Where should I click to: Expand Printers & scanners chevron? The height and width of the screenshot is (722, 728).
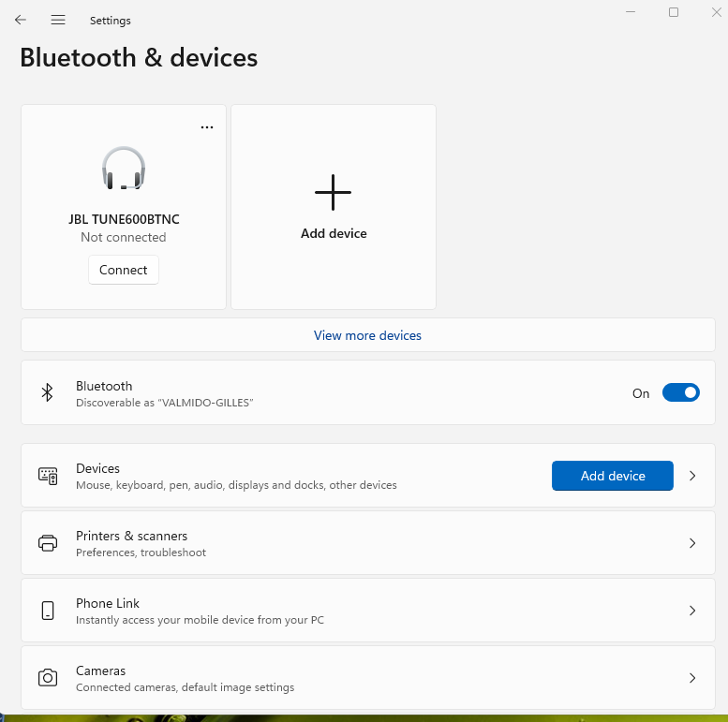pos(692,543)
